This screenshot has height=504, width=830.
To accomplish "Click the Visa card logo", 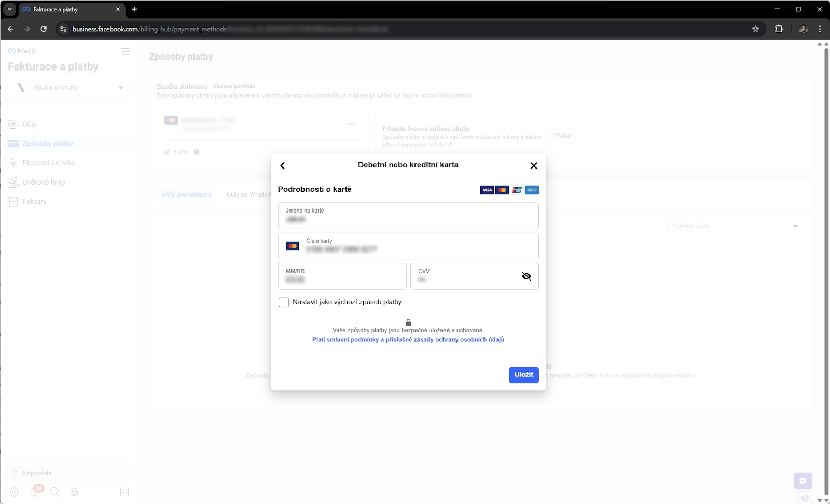I will click(487, 190).
